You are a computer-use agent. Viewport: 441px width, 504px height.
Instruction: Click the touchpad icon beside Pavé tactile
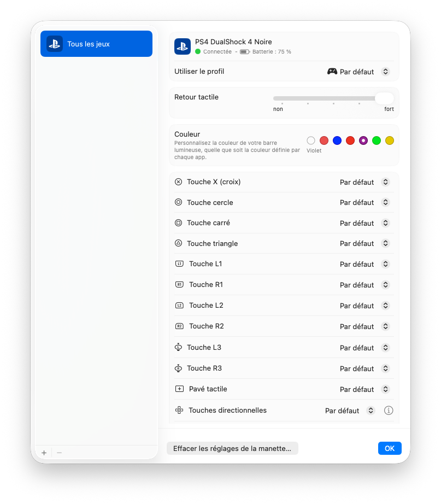[x=179, y=389]
